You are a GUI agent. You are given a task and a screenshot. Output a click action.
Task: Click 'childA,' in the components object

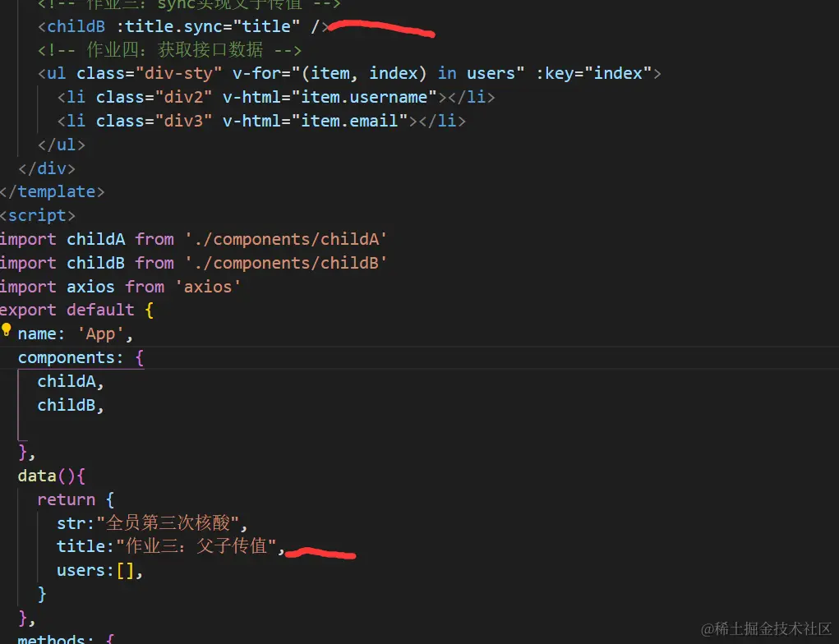[71, 381]
